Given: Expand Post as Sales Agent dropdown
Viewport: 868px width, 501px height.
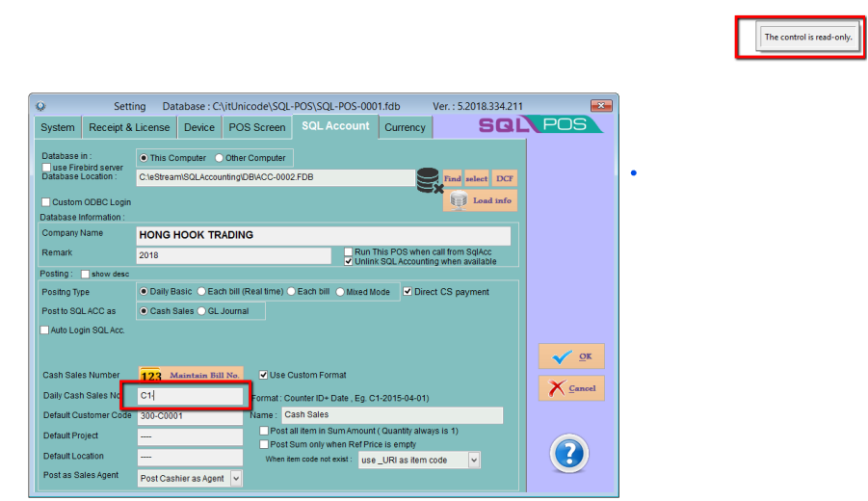Looking at the screenshot, I should [x=236, y=478].
